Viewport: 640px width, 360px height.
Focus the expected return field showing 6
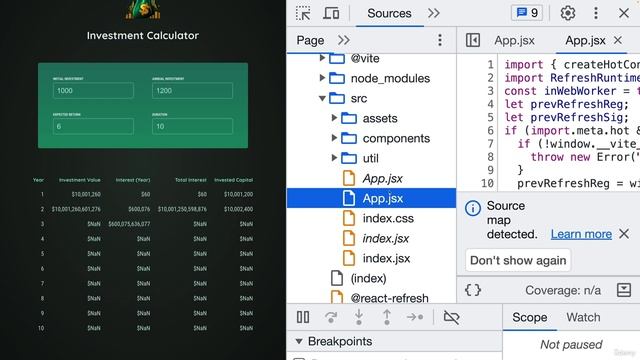point(93,127)
